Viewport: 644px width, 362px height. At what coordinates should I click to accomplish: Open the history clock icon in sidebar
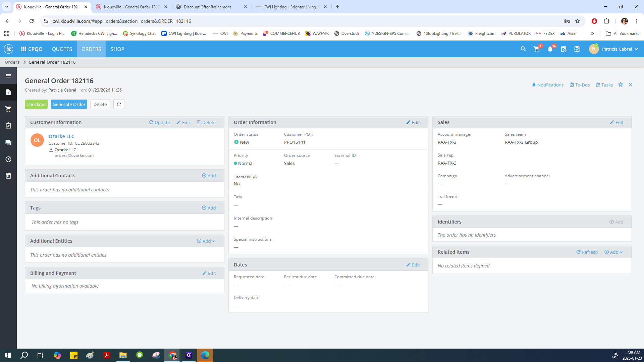click(x=8, y=159)
